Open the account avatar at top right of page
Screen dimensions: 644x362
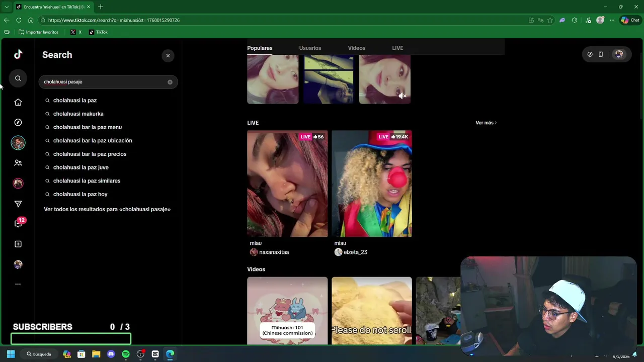pos(619,54)
